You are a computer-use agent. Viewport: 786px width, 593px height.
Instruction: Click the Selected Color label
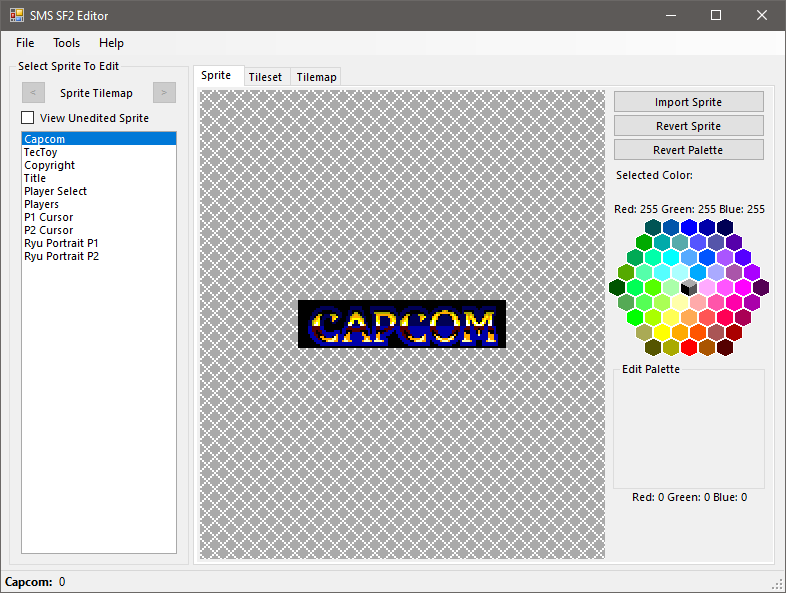(x=654, y=175)
